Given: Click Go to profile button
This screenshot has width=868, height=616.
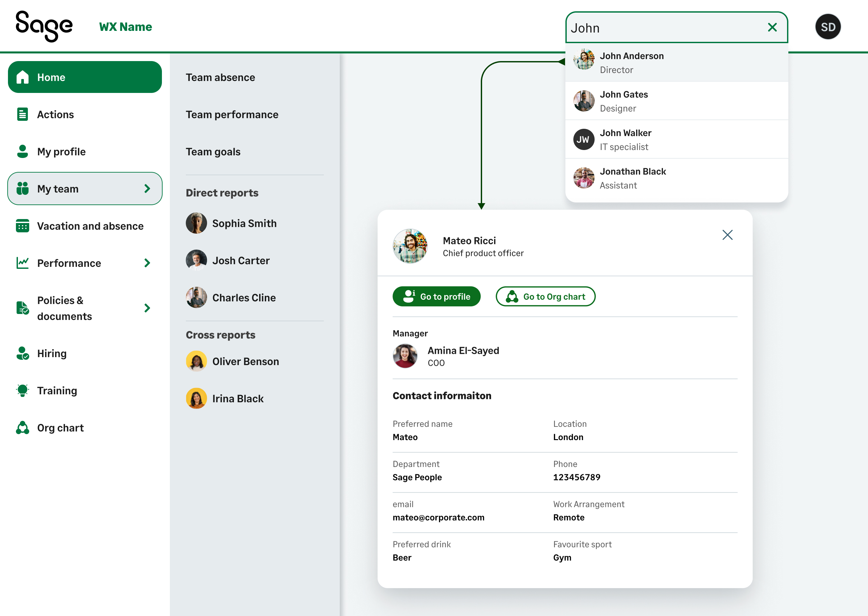Looking at the screenshot, I should click(436, 297).
